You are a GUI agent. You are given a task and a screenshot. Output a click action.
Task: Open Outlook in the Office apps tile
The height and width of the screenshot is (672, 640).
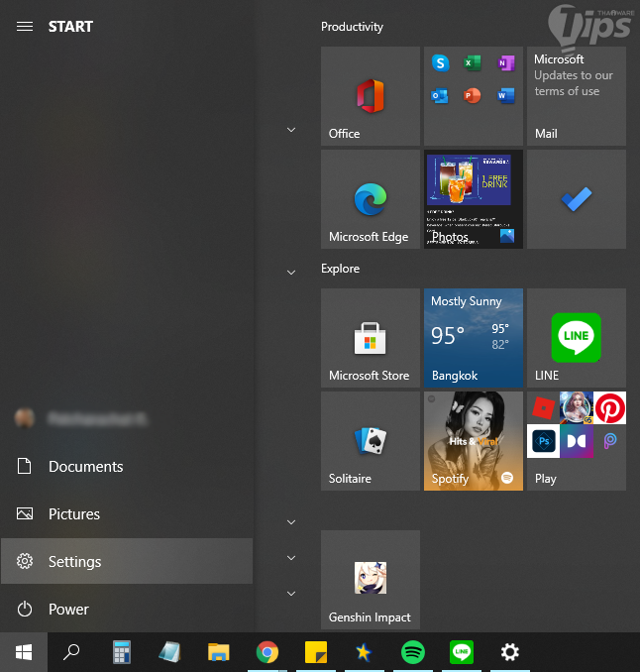point(440,95)
